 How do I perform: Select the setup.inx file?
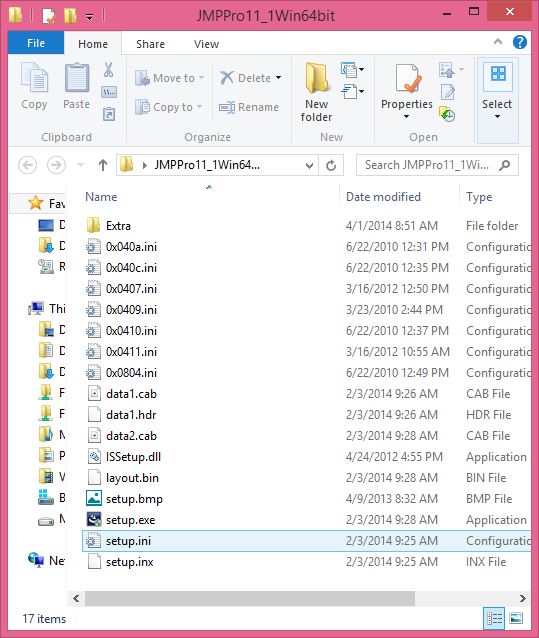click(x=306, y=562)
